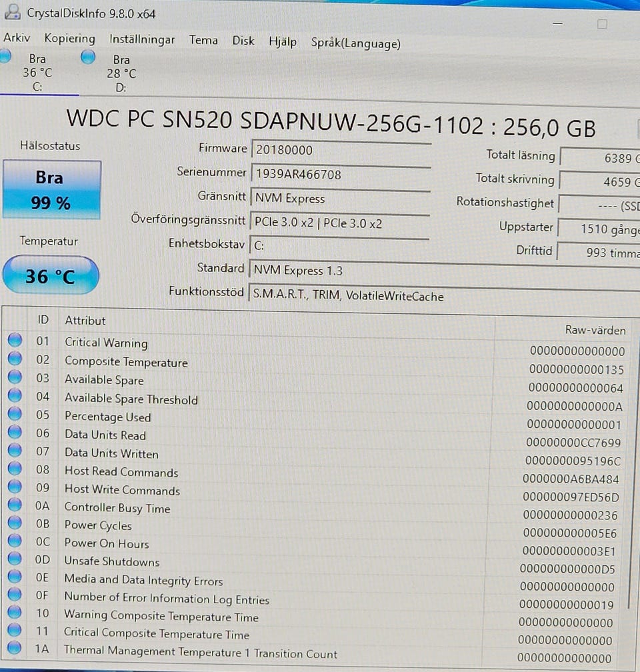Click status orb for Unsafe Shutdowns row
Image resolution: width=640 pixels, height=672 pixels.
(15, 559)
